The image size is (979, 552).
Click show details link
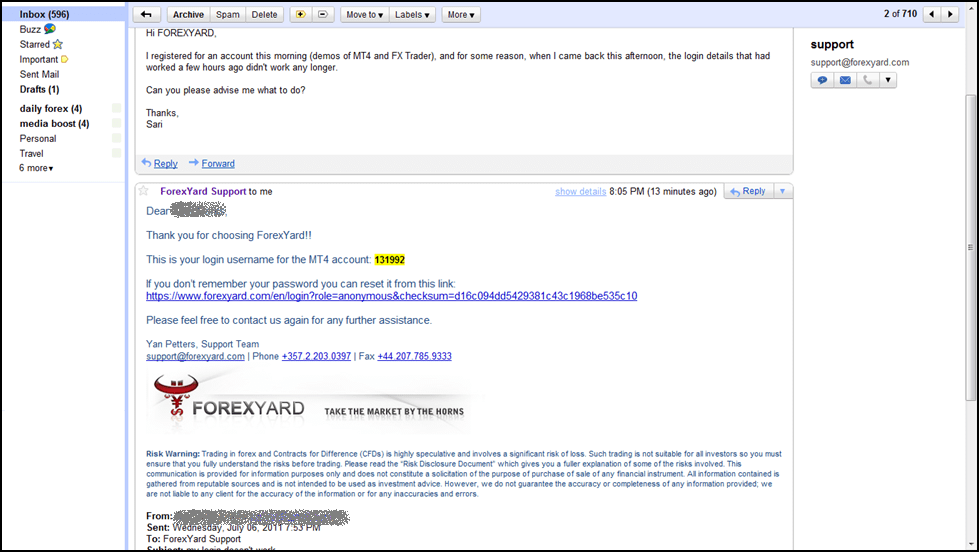click(581, 192)
